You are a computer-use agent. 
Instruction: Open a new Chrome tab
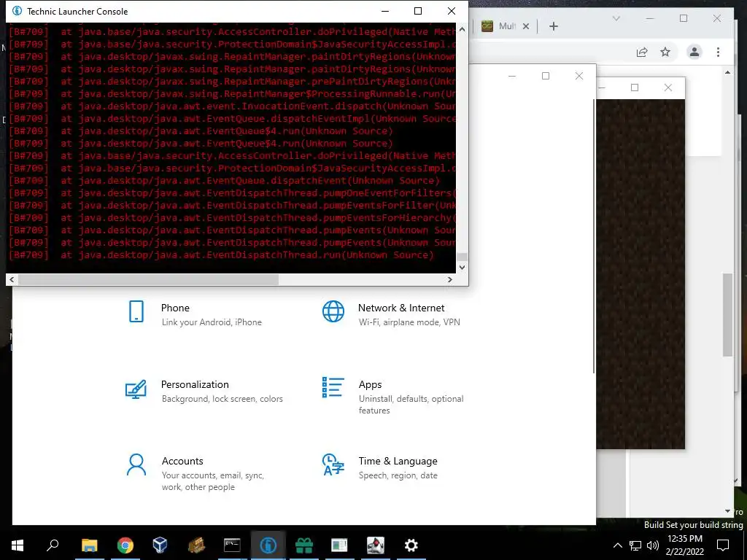553,26
